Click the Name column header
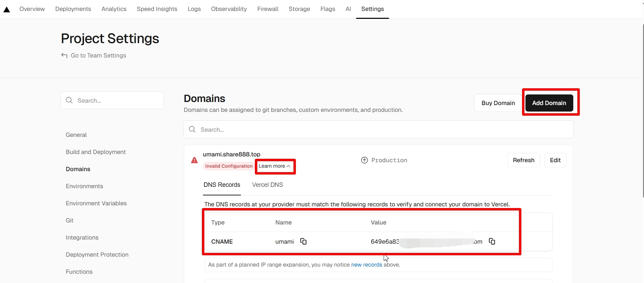The height and width of the screenshot is (283, 644). click(284, 222)
